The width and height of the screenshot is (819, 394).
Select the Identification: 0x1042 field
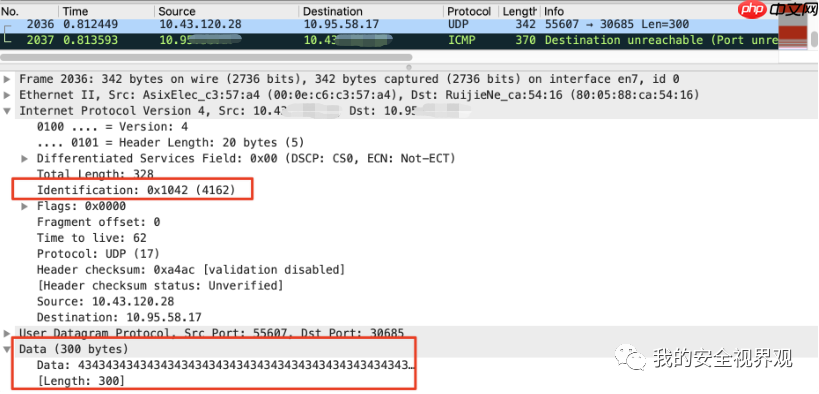(136, 191)
